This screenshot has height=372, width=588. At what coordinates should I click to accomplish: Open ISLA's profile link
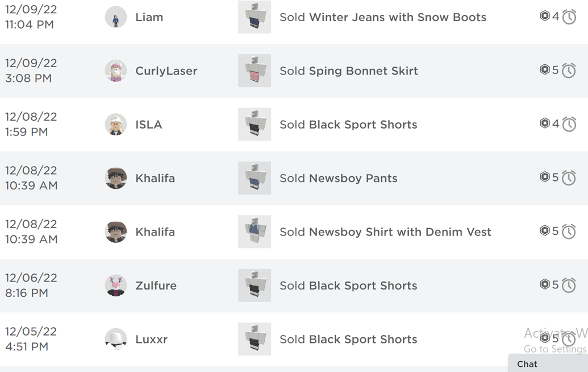pos(149,124)
